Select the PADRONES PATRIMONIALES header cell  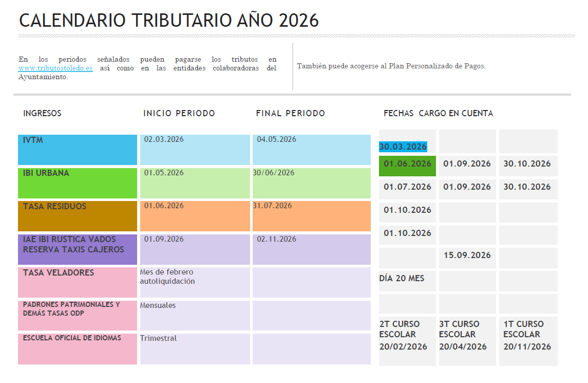click(77, 315)
